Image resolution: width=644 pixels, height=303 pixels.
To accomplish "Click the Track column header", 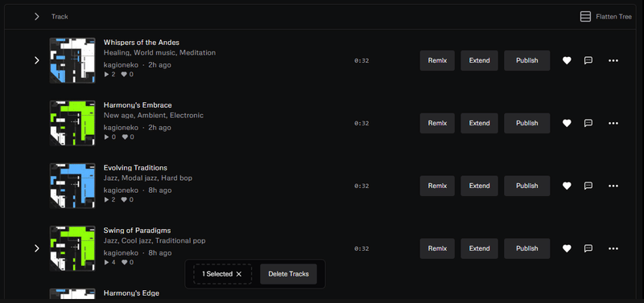I will pos(60,17).
